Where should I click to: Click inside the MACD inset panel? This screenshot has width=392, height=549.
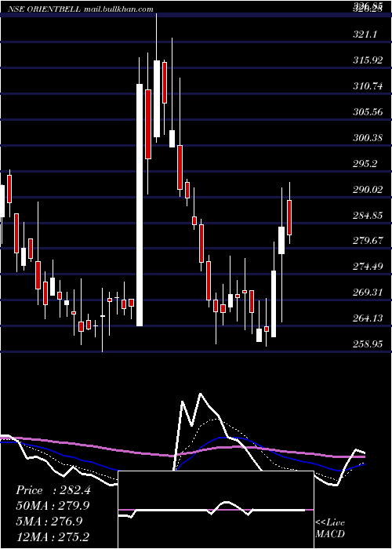(216, 510)
